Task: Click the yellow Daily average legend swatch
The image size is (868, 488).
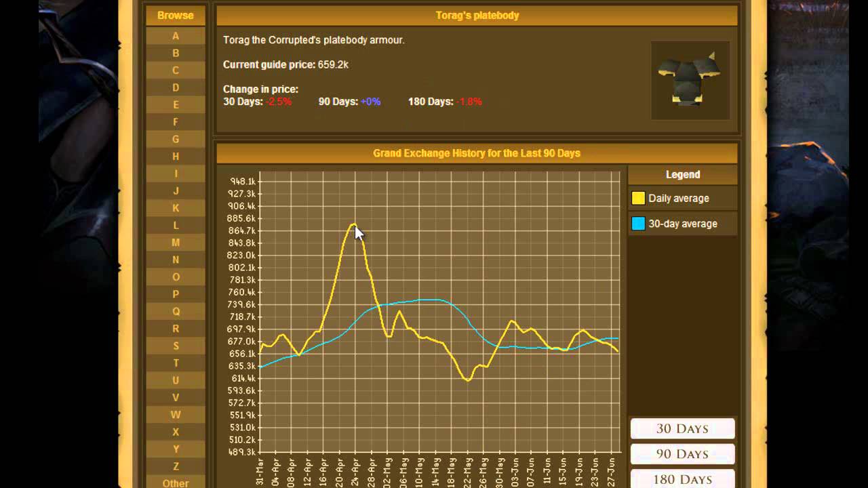Action: pyautogui.click(x=638, y=199)
